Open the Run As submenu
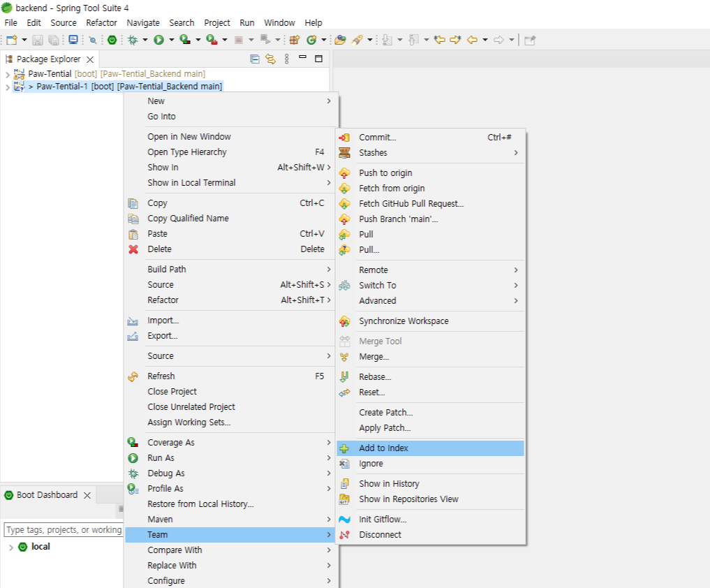Screen dimensions: 710x588 230,458
